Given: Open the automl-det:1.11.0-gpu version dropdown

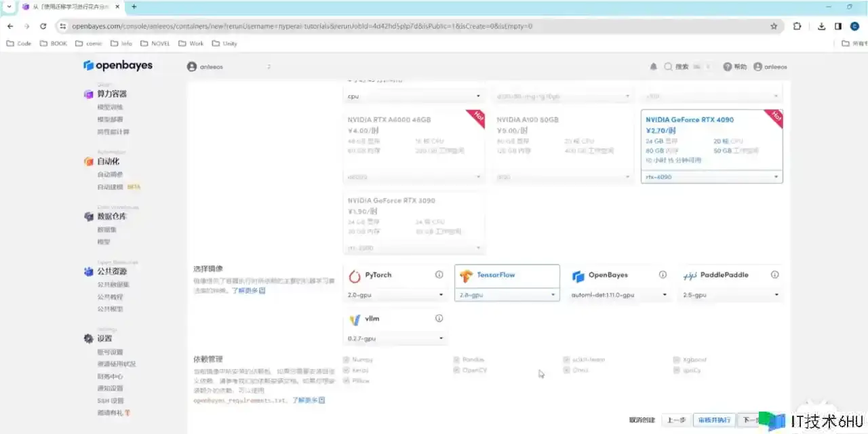Looking at the screenshot, I should click(x=619, y=295).
